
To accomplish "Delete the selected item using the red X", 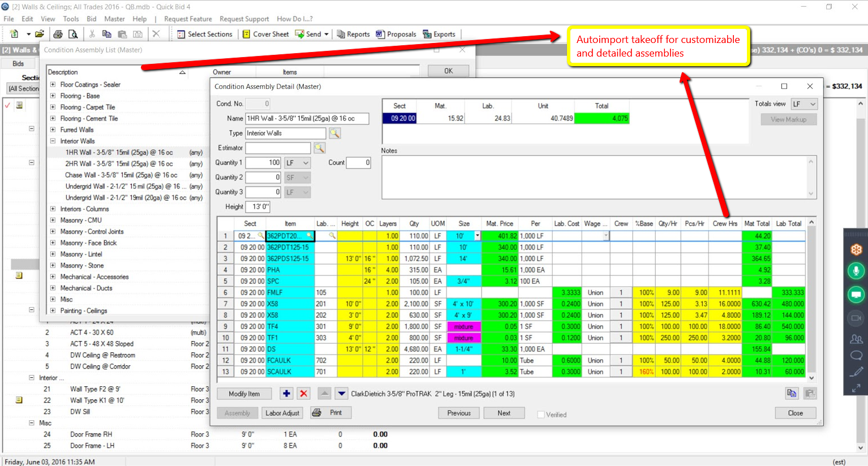I will pos(304,393).
